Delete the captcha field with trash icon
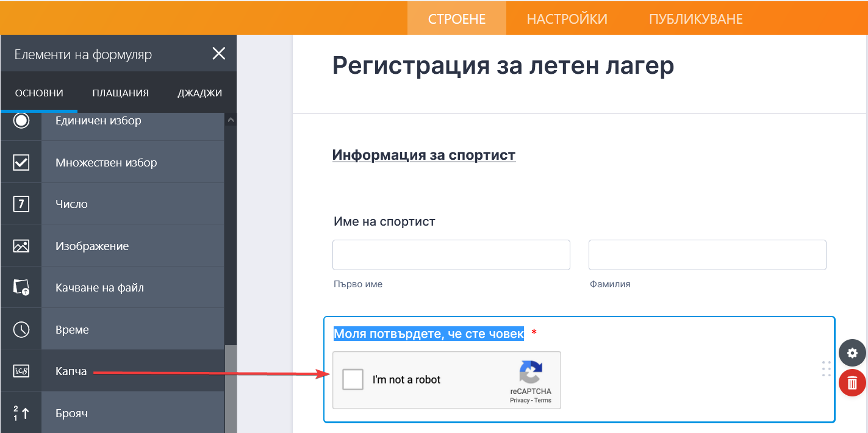This screenshot has height=433, width=868. coord(852,382)
